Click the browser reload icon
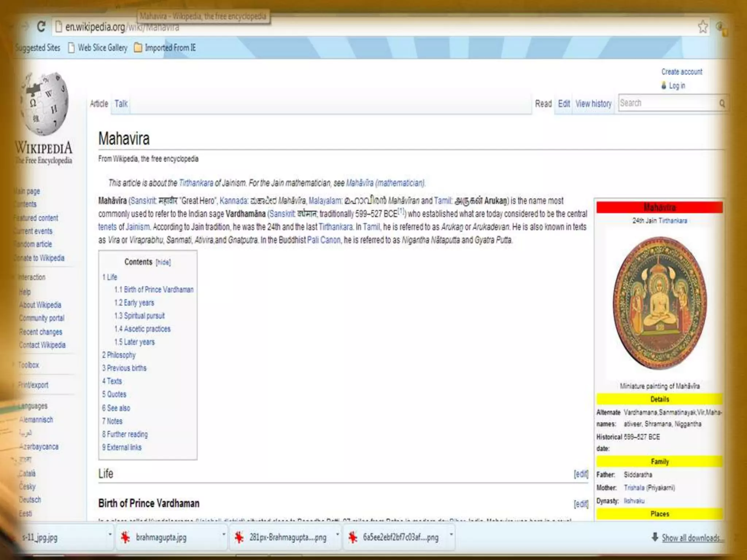This screenshot has width=747, height=560. click(41, 27)
